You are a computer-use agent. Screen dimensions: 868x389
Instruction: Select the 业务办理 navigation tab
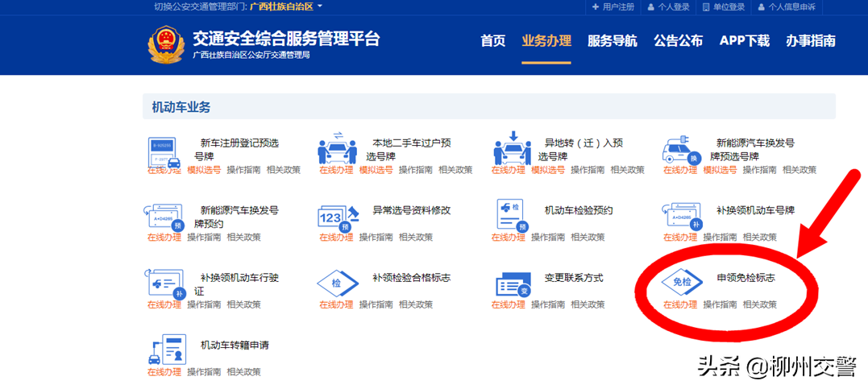point(546,41)
